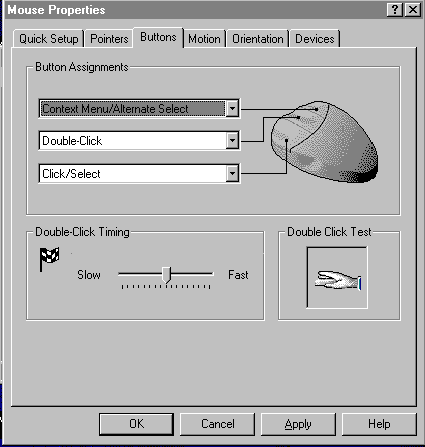The height and width of the screenshot is (447, 425).
Task: Click the OK button
Action: pyautogui.click(x=136, y=424)
